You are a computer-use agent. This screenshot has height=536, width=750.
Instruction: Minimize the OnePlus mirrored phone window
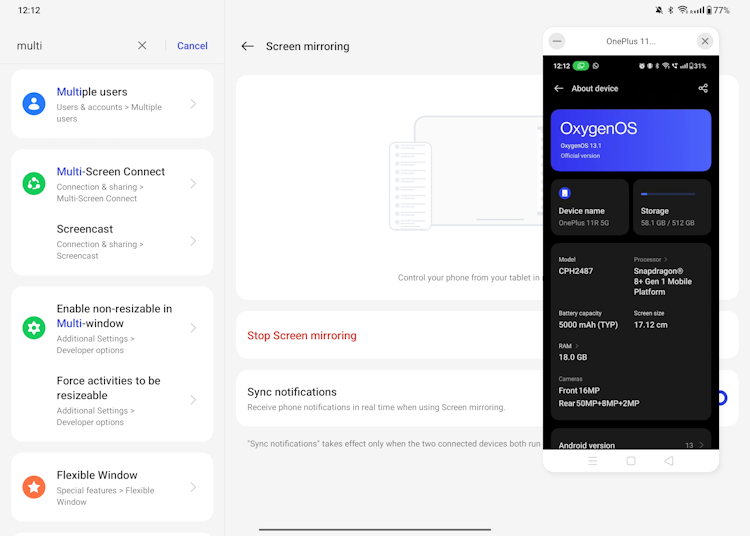(x=557, y=41)
